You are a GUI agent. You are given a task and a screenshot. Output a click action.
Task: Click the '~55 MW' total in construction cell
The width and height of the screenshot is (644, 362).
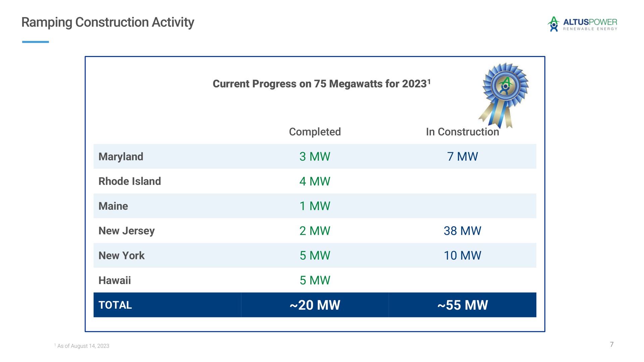[463, 305]
